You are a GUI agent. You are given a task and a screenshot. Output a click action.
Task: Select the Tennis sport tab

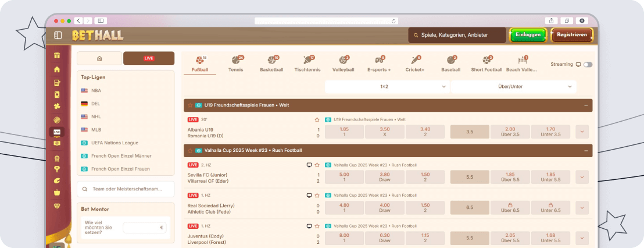coord(236,64)
